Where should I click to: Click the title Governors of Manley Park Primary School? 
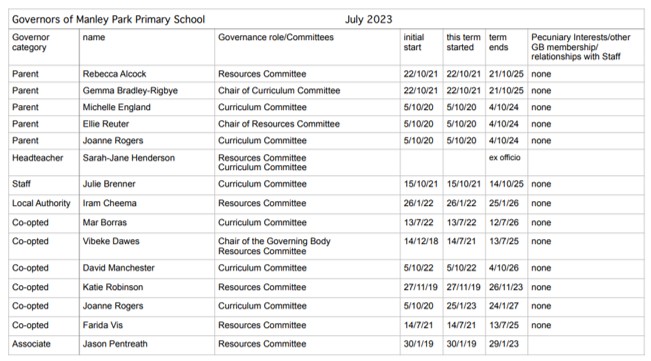[x=108, y=20]
